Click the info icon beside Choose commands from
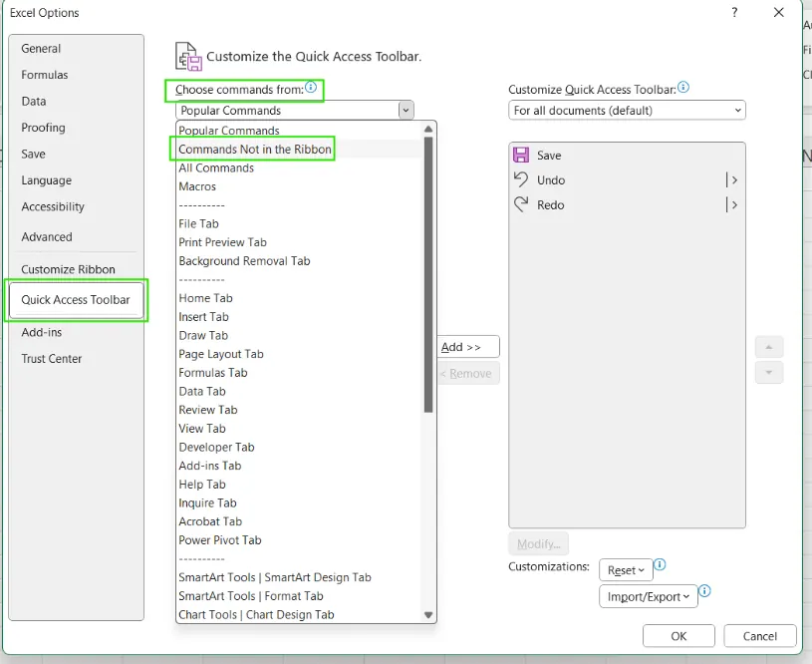 click(x=311, y=89)
